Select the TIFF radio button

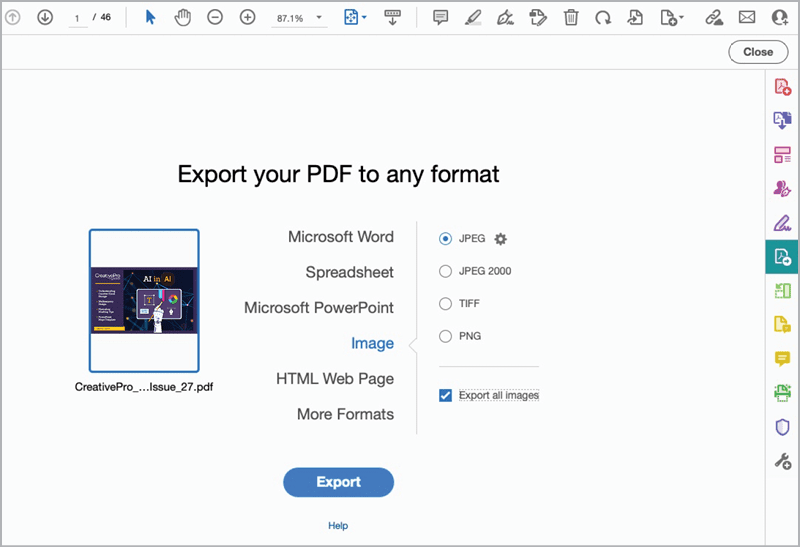[445, 304]
